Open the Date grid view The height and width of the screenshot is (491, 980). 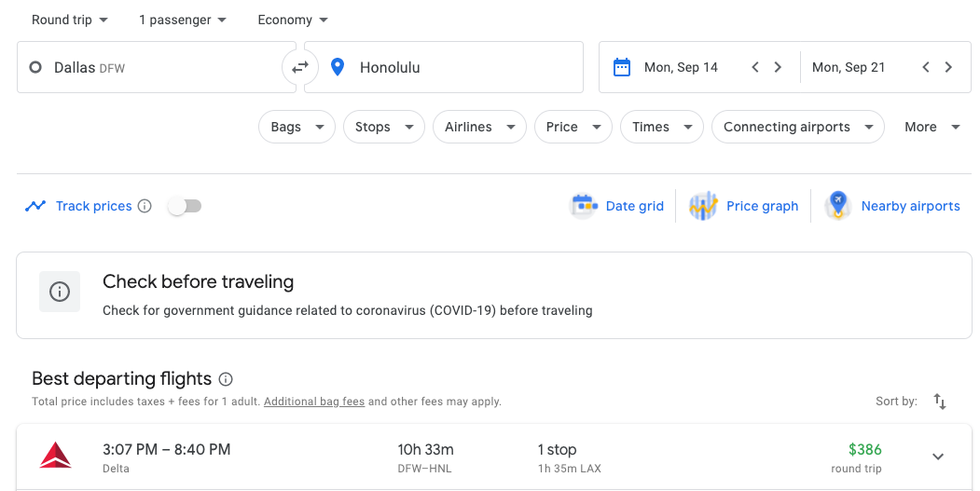pos(617,206)
